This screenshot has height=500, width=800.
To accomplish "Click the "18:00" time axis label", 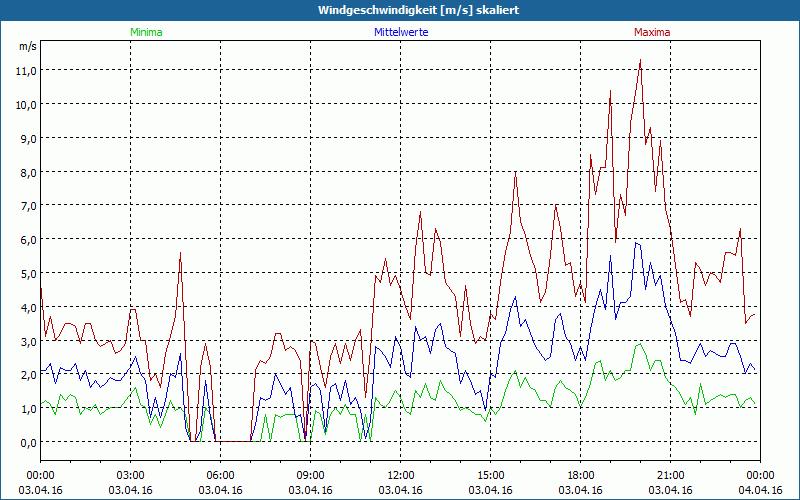I will 581,476.
